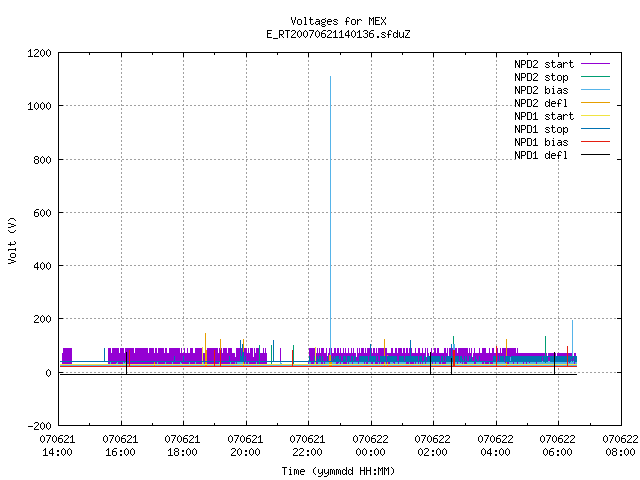
Task: Click the y-axis value -200
Action: [x=39, y=426]
